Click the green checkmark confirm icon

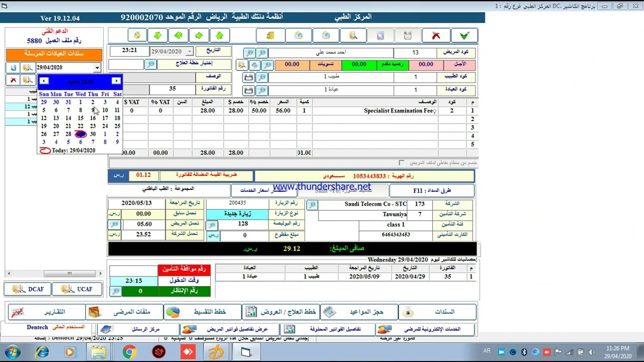point(464,36)
